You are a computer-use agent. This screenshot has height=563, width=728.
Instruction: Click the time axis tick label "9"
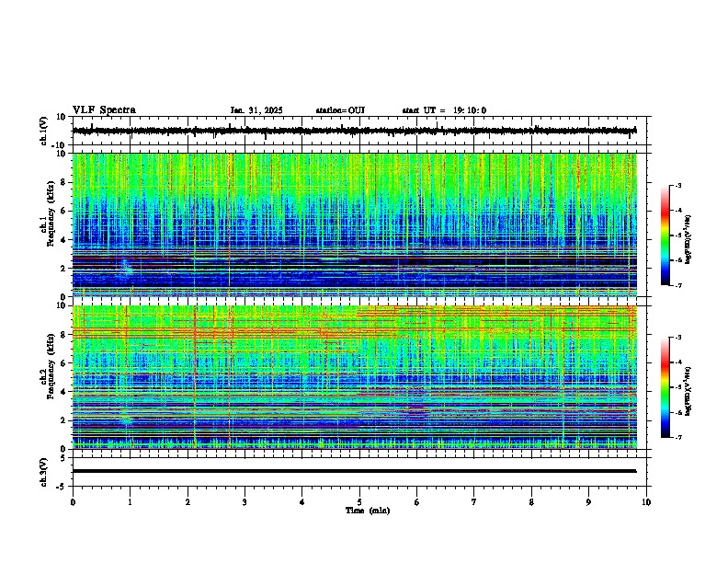point(588,502)
